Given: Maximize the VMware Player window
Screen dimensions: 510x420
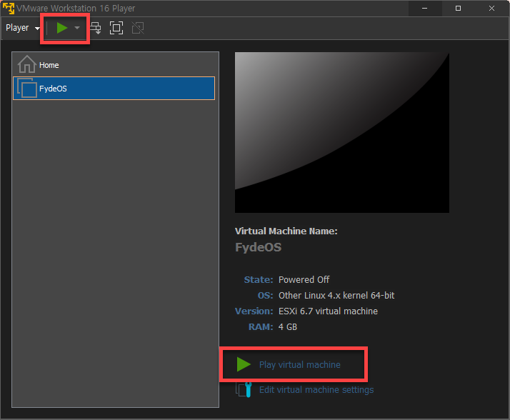Looking at the screenshot, I should pos(458,9).
